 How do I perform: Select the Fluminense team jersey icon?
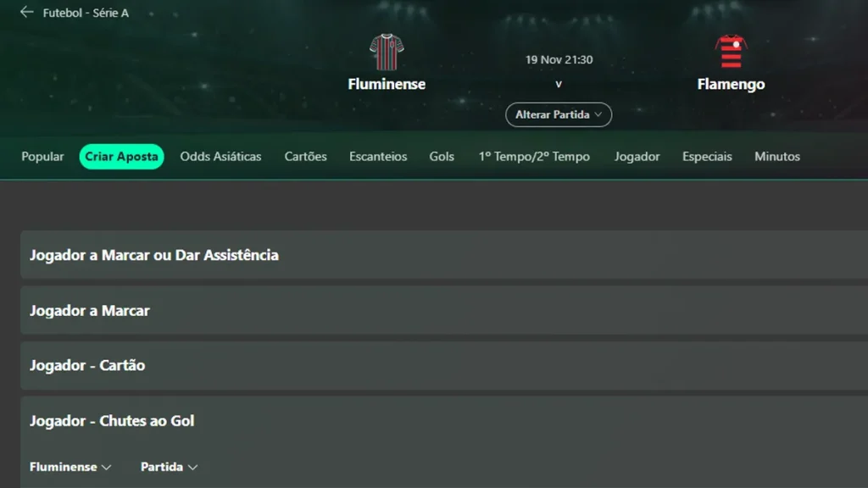(x=386, y=53)
